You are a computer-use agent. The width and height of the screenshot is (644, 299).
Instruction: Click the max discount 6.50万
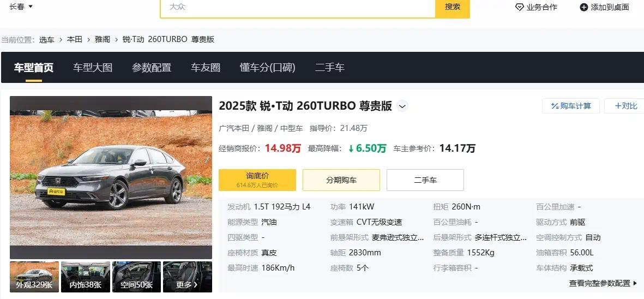coord(368,148)
